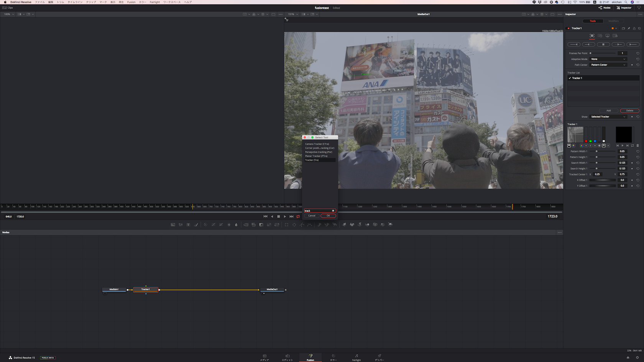
Task: Click the Text tool in the Fusion toolbar
Action: coord(188,225)
